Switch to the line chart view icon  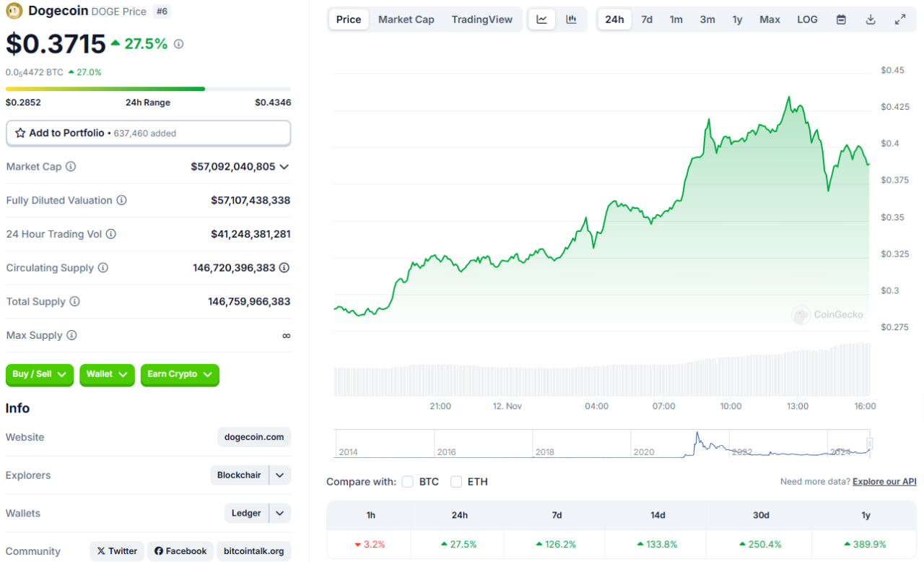pyautogui.click(x=542, y=20)
